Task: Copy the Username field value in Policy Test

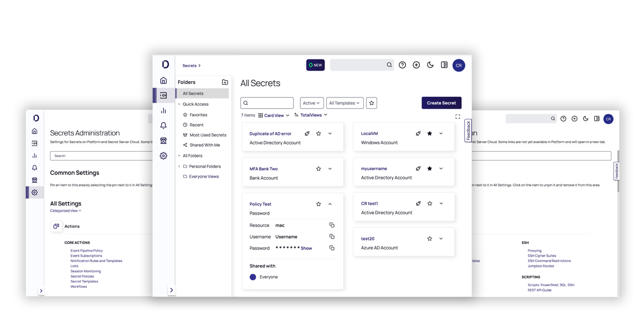Action: [332, 236]
